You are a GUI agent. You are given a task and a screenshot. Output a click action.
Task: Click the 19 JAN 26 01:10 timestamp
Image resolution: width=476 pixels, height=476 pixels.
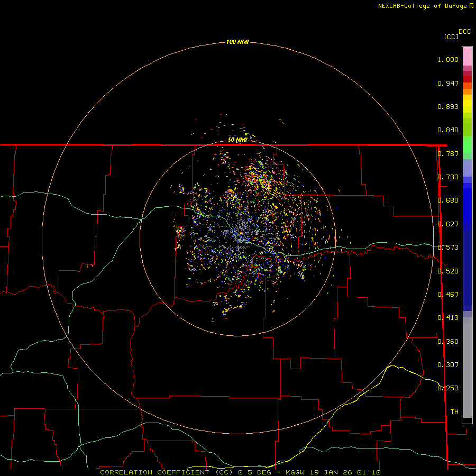345,472
